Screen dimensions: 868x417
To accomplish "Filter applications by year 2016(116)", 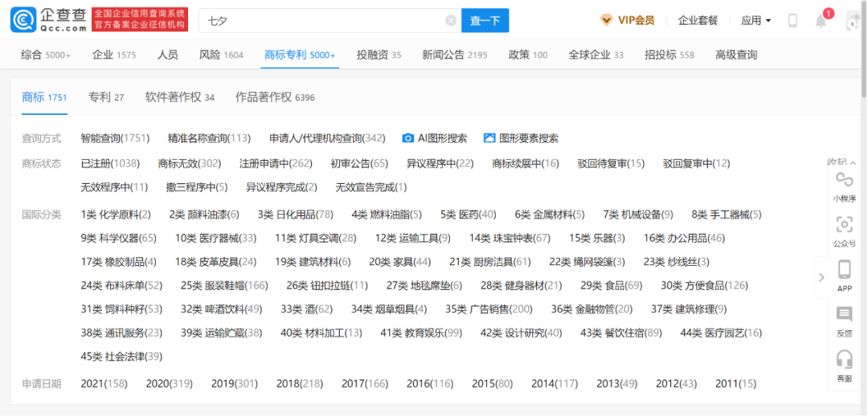I will pos(429,384).
